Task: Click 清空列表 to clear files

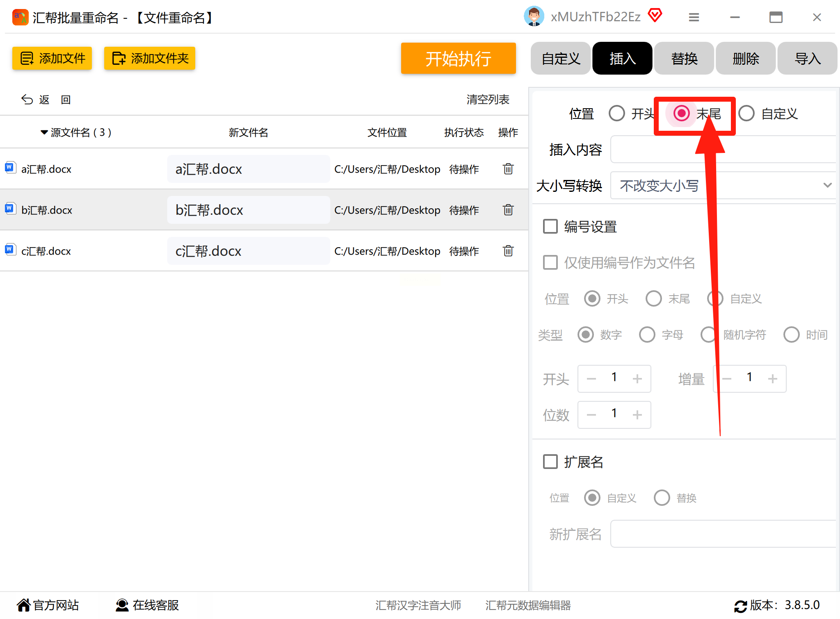Action: [488, 100]
